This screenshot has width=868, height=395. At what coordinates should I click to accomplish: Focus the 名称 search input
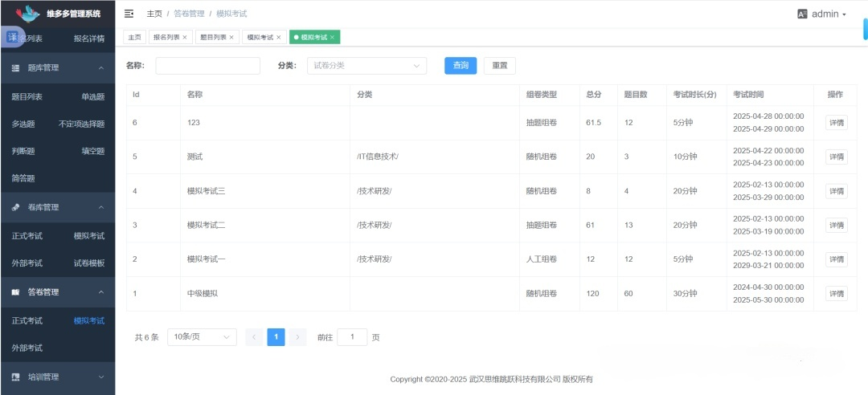(x=207, y=65)
